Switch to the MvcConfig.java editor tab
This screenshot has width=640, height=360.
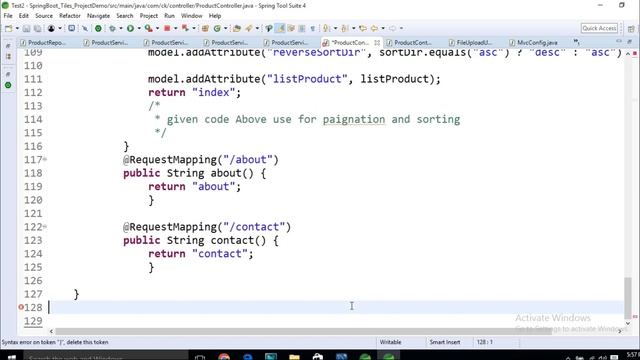[537, 42]
